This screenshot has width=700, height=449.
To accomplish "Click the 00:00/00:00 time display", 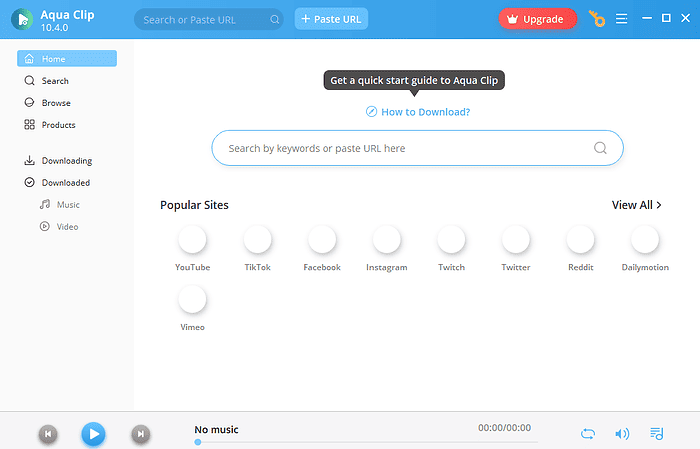I will [504, 428].
